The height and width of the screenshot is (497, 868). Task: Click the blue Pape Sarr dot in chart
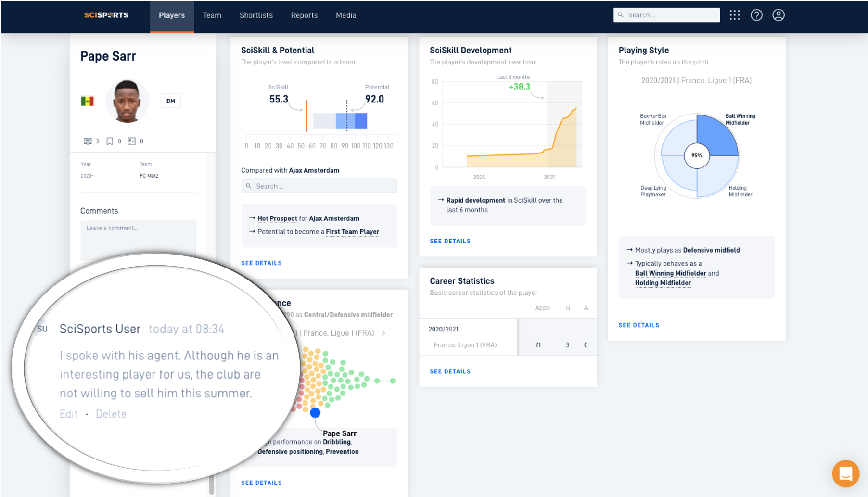coord(315,412)
